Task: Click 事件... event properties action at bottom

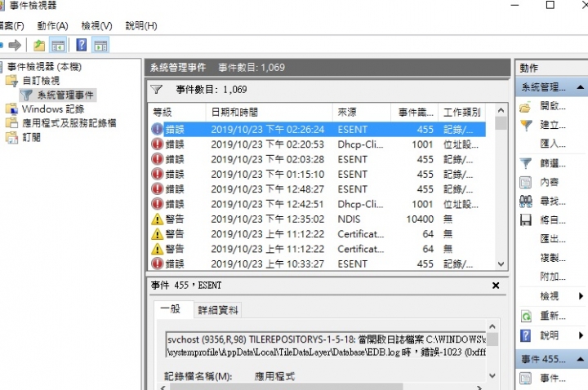Action: click(553, 379)
